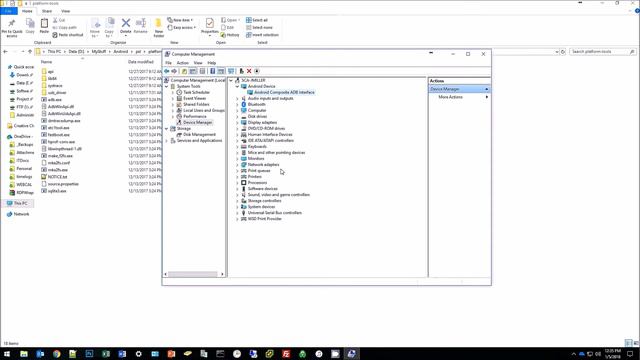Click Explorer back navigation arrow
Viewport: 640px width, 360px height.
(5, 52)
